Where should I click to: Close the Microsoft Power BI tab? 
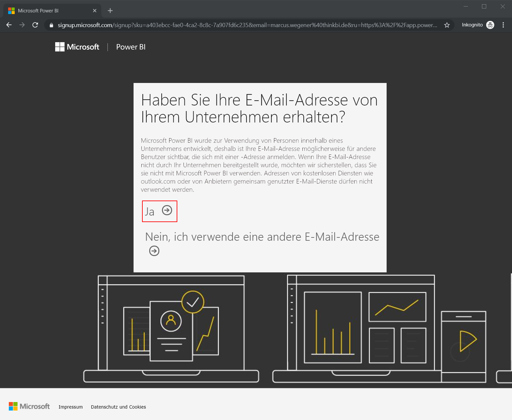coord(95,10)
